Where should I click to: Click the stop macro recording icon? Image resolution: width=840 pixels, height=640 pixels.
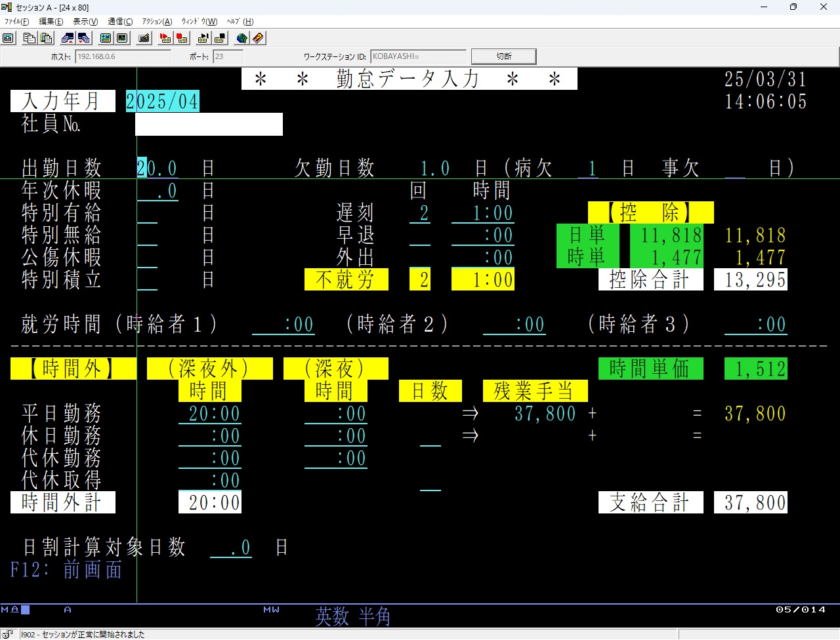pos(182,38)
